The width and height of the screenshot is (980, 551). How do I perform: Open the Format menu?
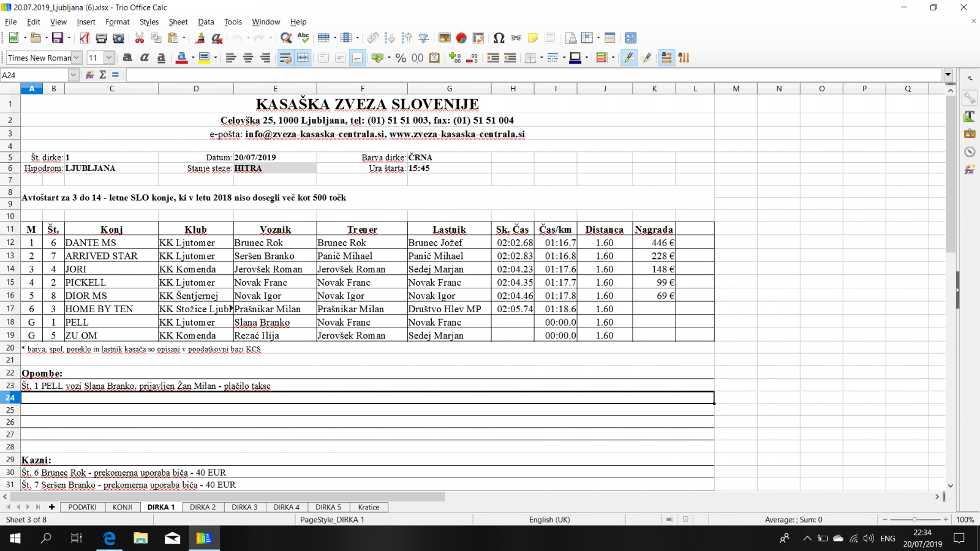coord(117,21)
